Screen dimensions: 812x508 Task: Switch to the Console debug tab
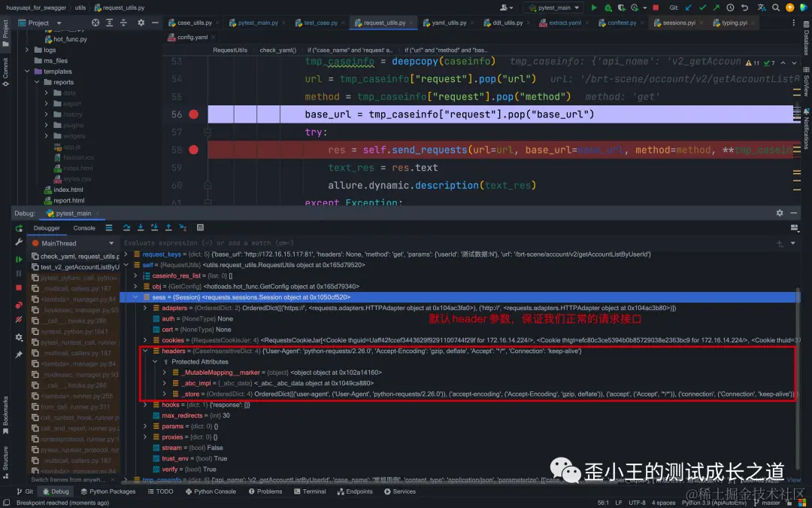coord(84,228)
